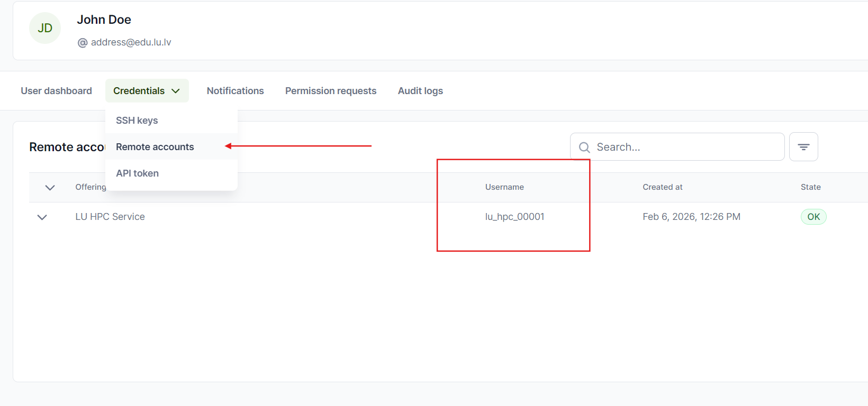Select the lu_hpc_00001 username cell
The height and width of the screenshot is (406, 868).
coord(514,217)
